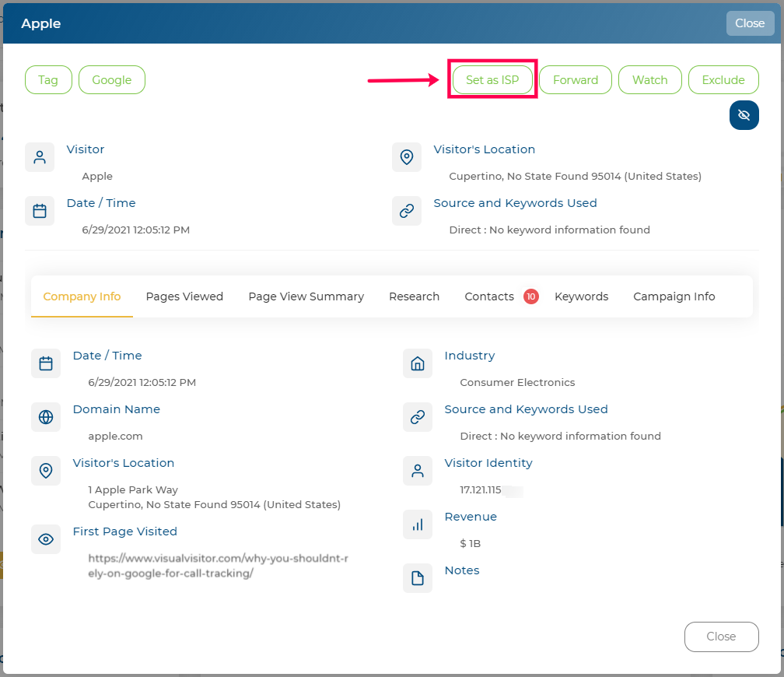The height and width of the screenshot is (677, 784).
Task: Click the location pin icon beside Cupertino header
Action: (x=407, y=157)
